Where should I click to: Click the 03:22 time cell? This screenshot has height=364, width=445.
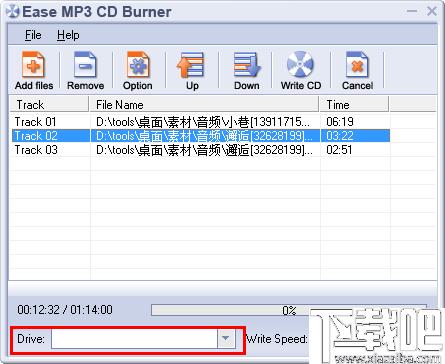[340, 136]
